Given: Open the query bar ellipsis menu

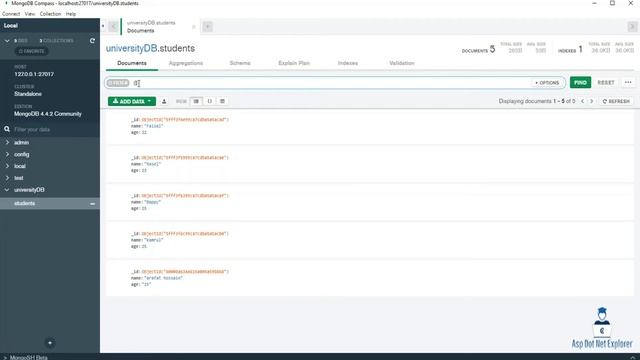Looking at the screenshot, I should [x=628, y=82].
